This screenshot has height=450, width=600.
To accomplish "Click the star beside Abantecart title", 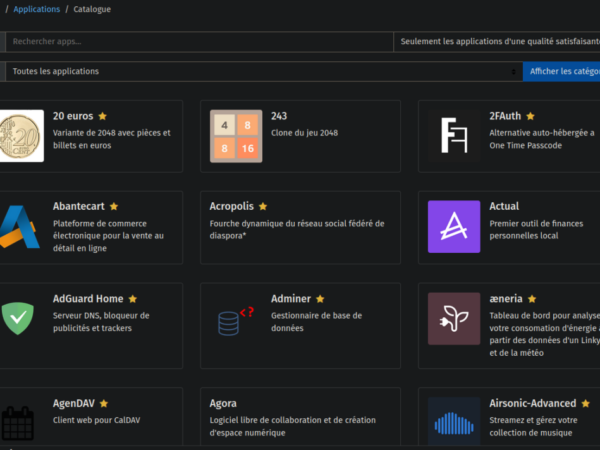I will tap(114, 207).
